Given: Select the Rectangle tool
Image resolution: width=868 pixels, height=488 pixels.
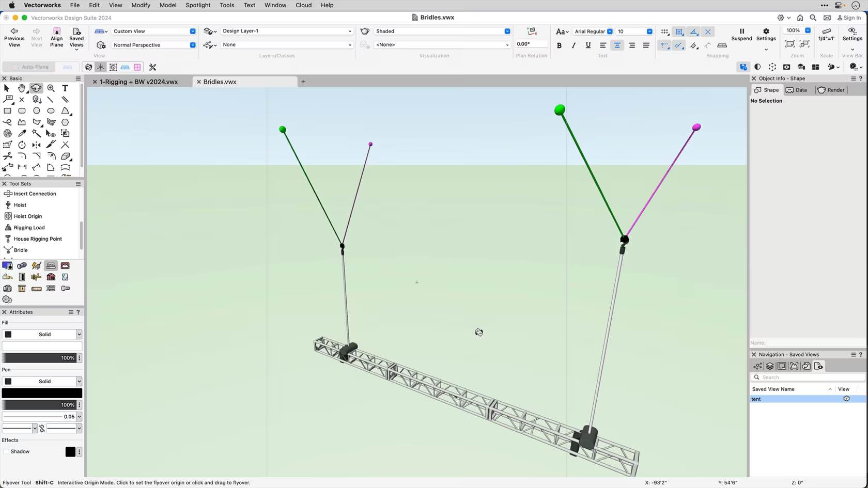Looking at the screenshot, I should pyautogui.click(x=7, y=111).
